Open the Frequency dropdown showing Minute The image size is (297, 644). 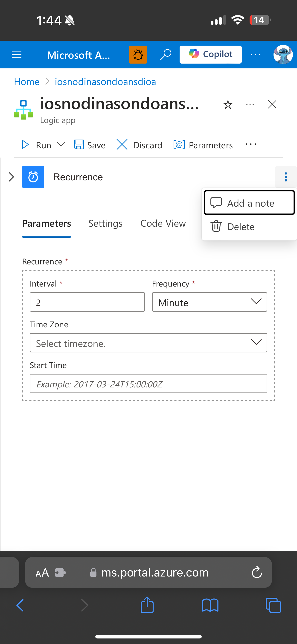(210, 302)
